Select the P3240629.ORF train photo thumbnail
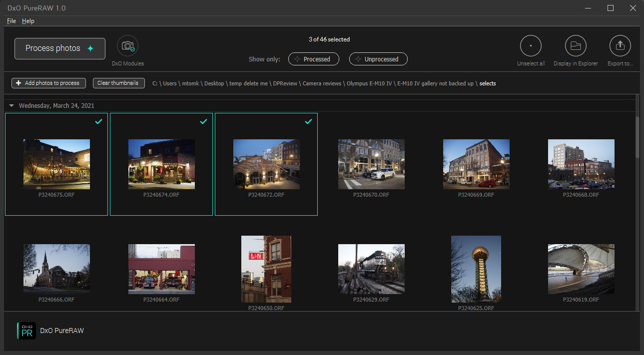 point(371,269)
